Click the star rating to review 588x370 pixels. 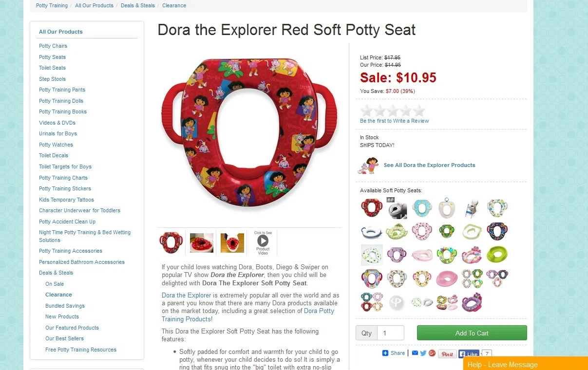coord(393,111)
